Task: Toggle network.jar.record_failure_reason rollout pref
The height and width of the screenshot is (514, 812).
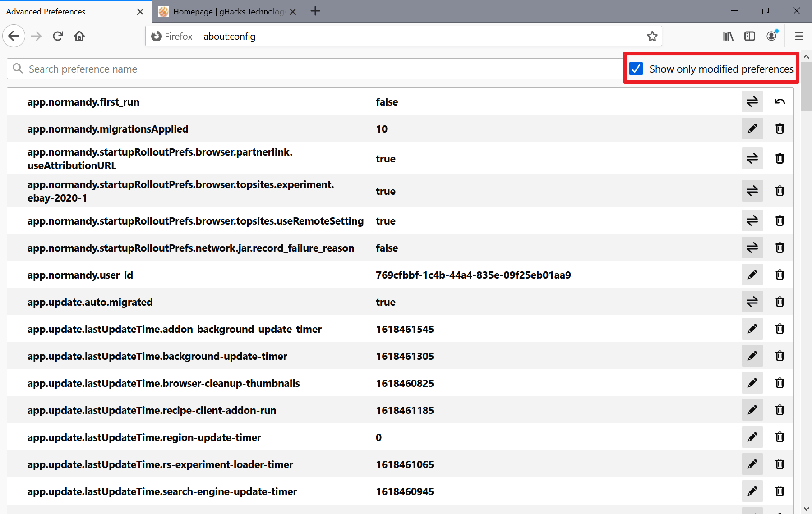Action: [752, 248]
